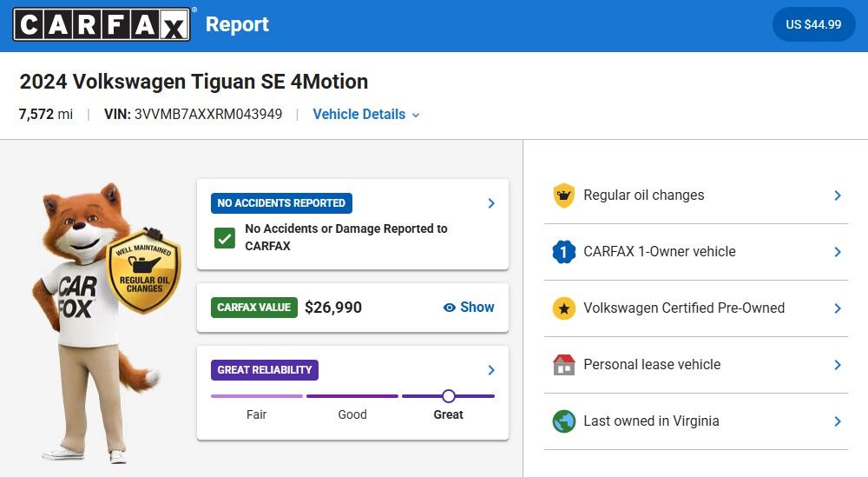
Task: Click the house icon for Personal lease
Action: coord(564,365)
